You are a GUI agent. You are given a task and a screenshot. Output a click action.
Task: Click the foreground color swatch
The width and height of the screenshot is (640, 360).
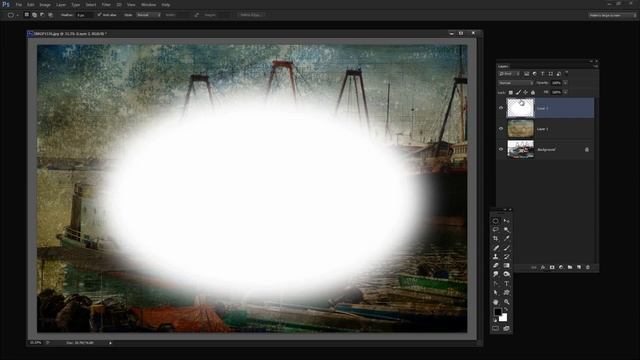pyautogui.click(x=498, y=312)
